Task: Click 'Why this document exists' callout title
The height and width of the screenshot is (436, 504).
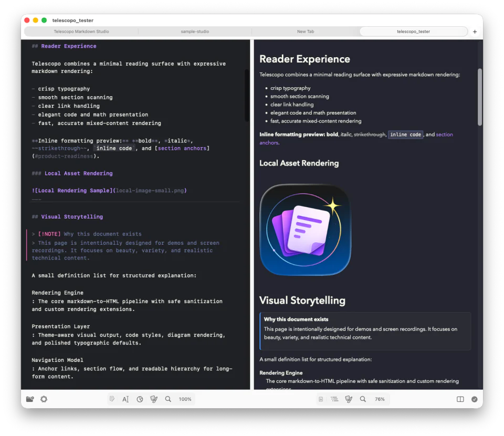Action: click(296, 319)
